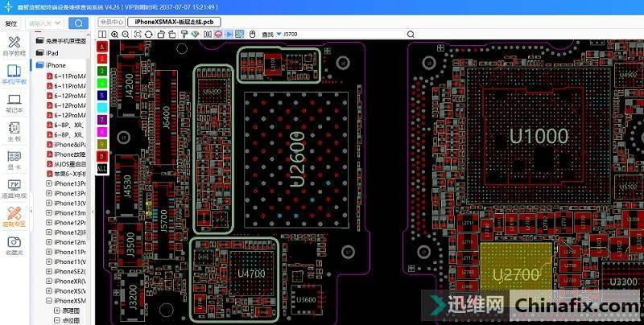
Task: Click the zoom in magnifier icon
Action: pos(114,35)
